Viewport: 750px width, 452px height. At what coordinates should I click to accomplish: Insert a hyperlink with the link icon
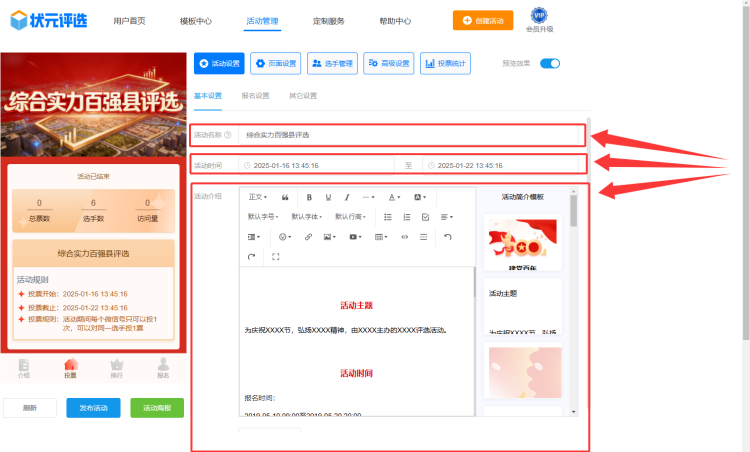pyautogui.click(x=309, y=237)
